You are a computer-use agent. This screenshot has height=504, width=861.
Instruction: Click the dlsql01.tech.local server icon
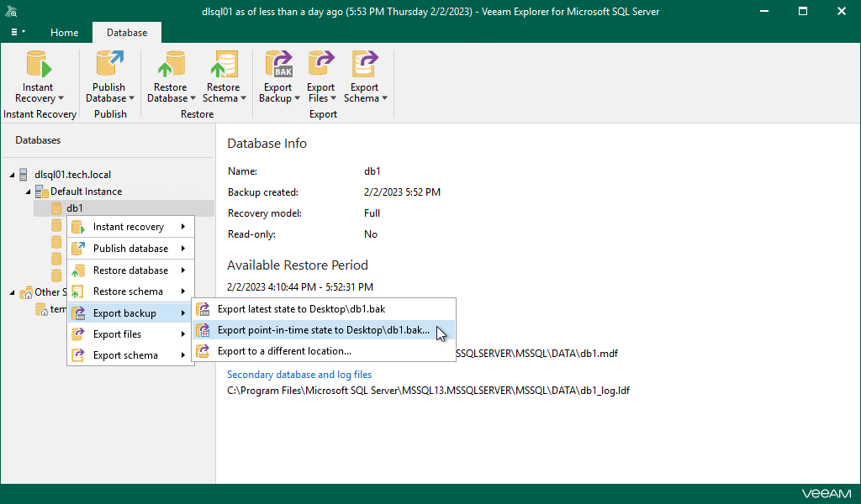pos(23,175)
